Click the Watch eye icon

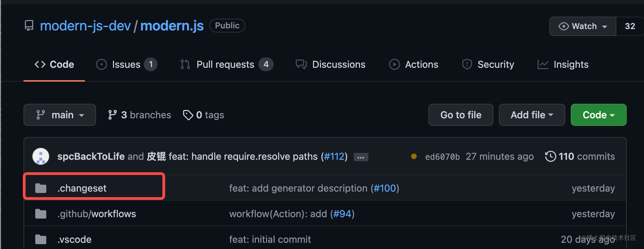[x=563, y=26]
